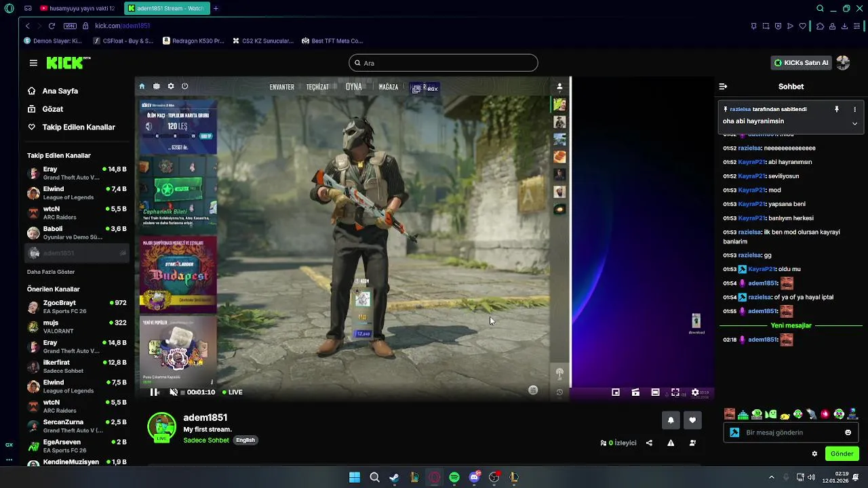Click the Bir mesaj gönderin input
Screen dimensions: 868x488
click(x=790, y=432)
